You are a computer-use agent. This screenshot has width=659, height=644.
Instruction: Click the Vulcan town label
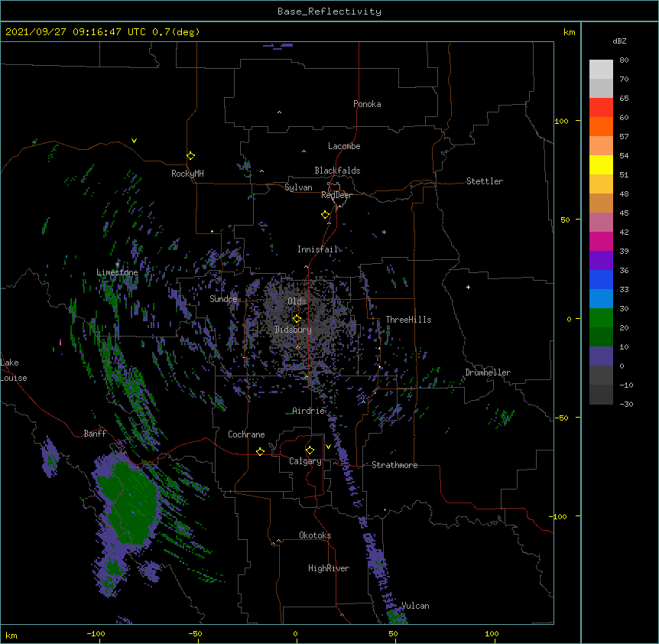pos(416,606)
